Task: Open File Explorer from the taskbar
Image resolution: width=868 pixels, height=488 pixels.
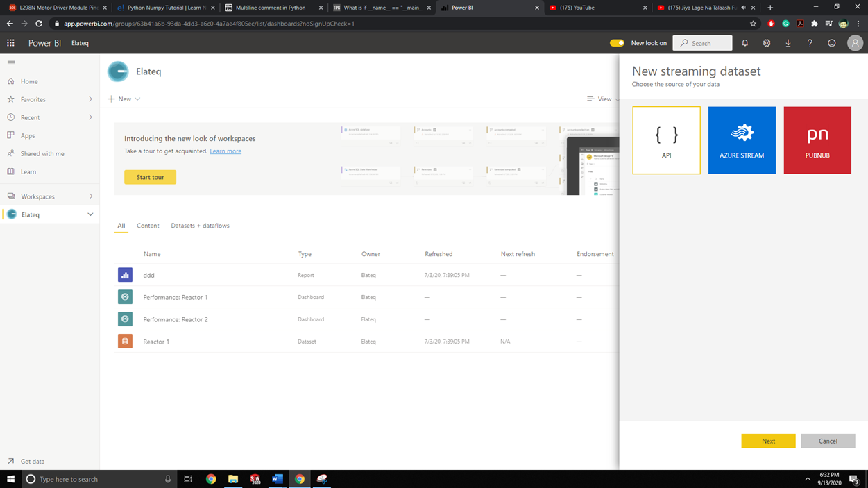Action: click(x=233, y=479)
